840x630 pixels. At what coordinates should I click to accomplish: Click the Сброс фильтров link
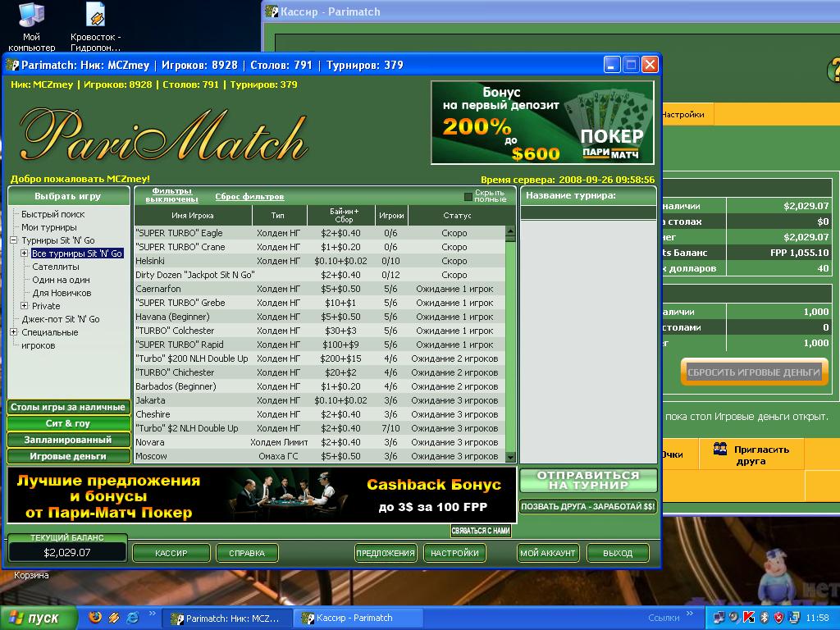click(249, 197)
